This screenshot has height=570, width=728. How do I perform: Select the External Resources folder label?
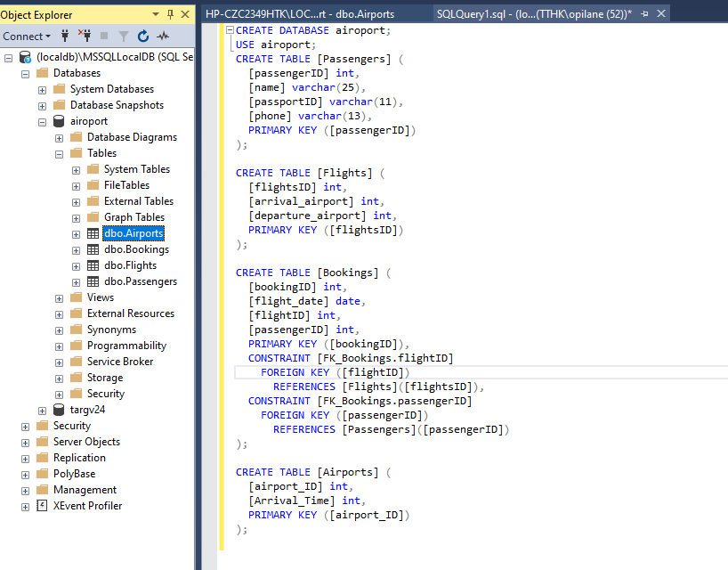[131, 313]
